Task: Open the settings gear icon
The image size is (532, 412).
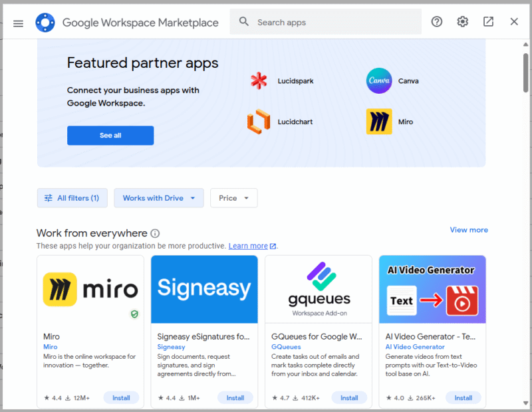Action: pos(462,21)
